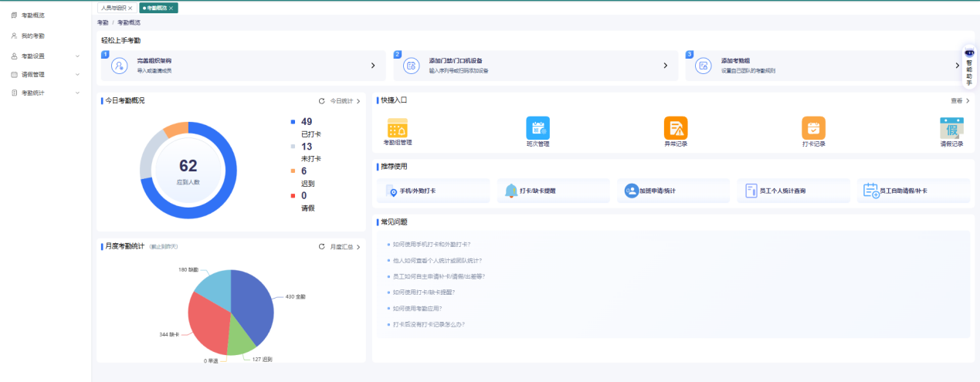Expand the 请假管理 sidebar menu

click(46, 74)
